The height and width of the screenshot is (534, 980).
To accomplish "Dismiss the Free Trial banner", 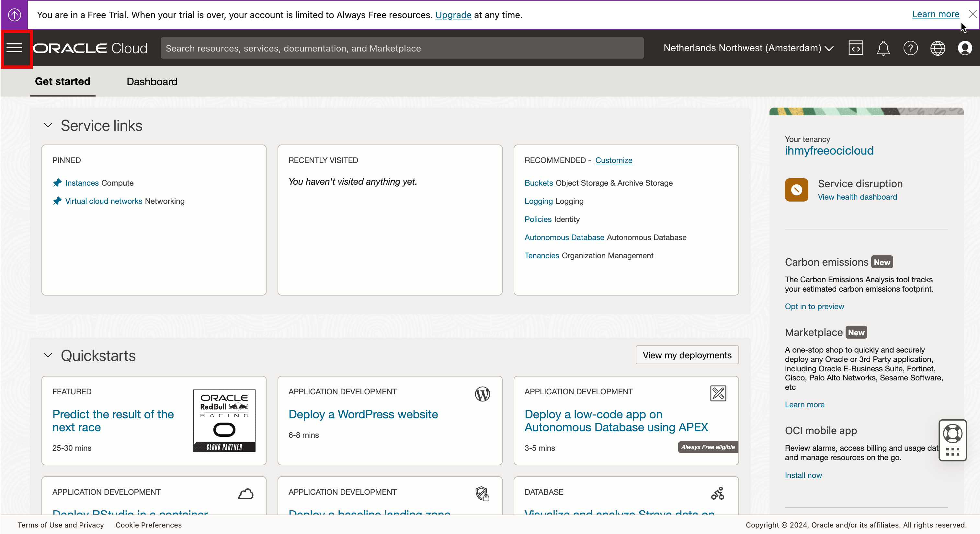I will coord(973,14).
